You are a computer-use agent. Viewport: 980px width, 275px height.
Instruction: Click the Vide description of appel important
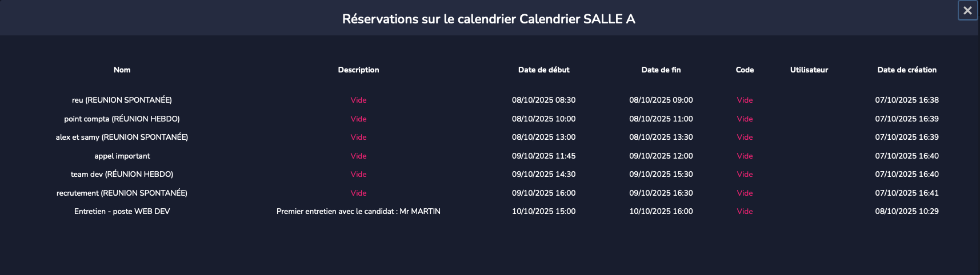(x=358, y=156)
